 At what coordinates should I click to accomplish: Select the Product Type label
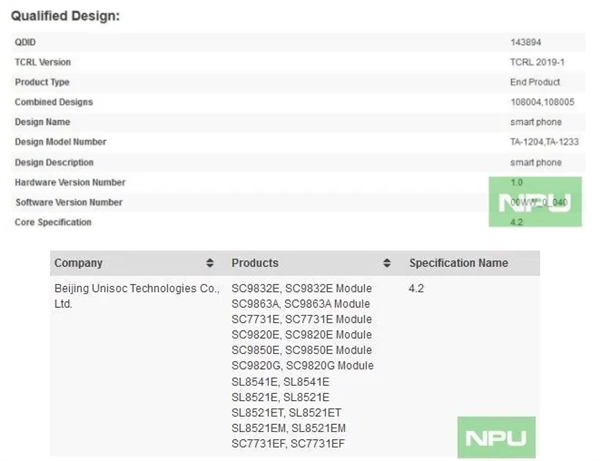coord(42,82)
